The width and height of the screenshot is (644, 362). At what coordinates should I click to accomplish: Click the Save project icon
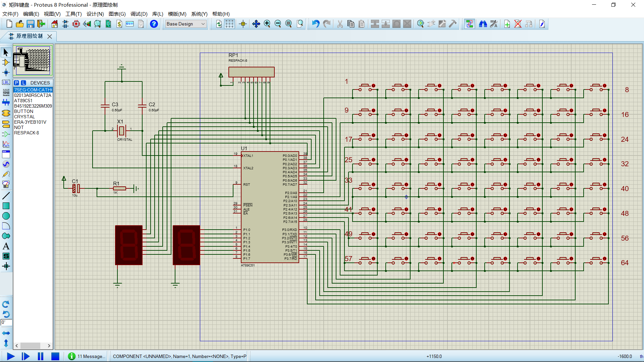[31, 24]
